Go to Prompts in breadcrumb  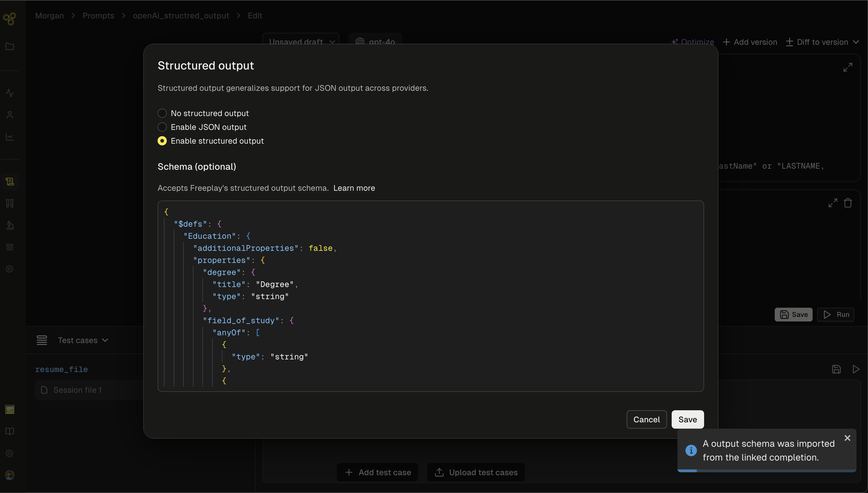[x=98, y=16]
